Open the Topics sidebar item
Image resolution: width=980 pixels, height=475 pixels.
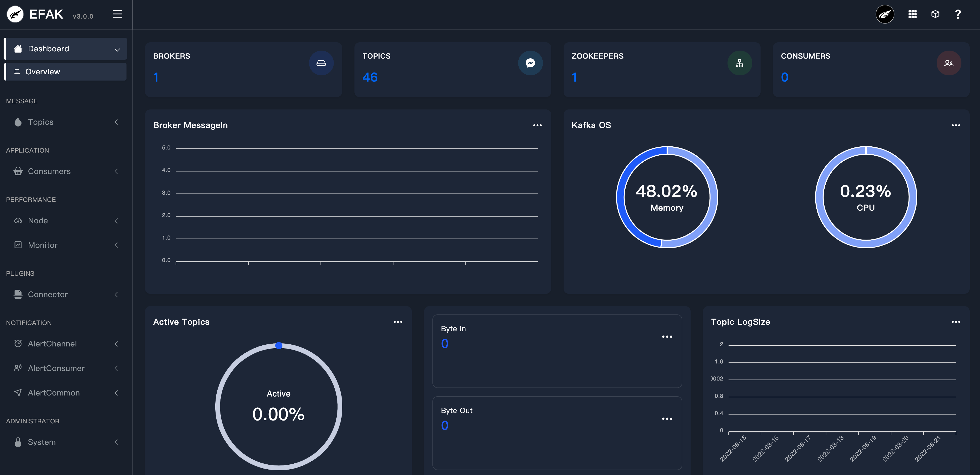click(65, 122)
